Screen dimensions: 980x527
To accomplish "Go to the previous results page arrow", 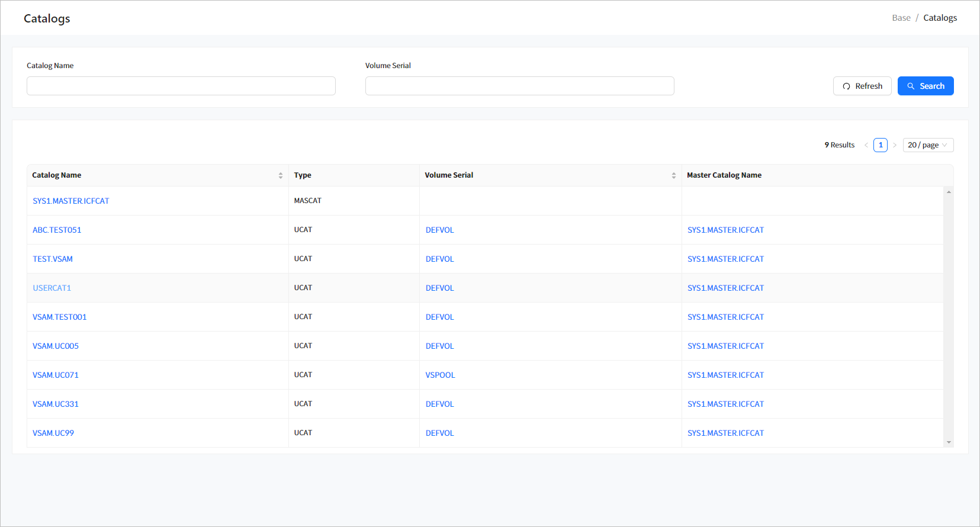I will tap(866, 145).
